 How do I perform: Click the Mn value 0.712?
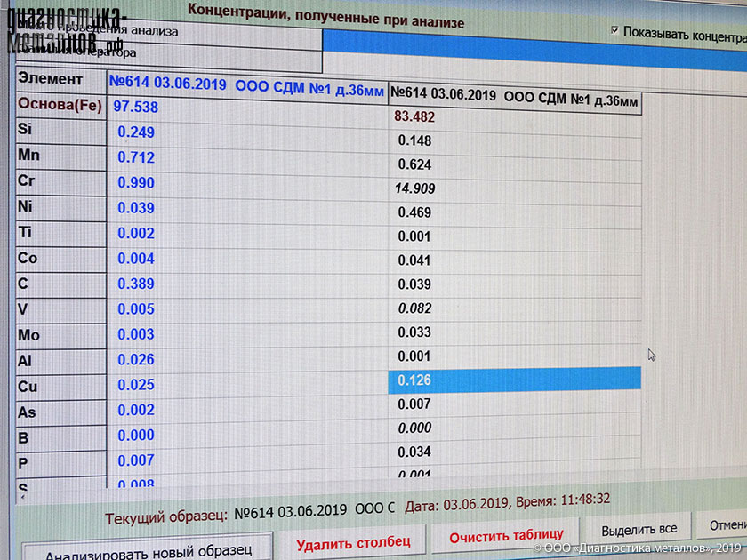point(136,157)
